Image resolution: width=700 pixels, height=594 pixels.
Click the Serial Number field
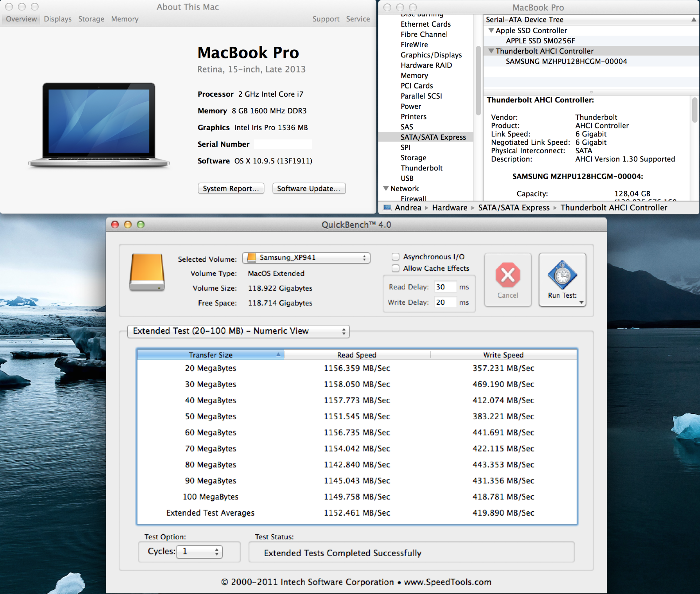[x=283, y=144]
